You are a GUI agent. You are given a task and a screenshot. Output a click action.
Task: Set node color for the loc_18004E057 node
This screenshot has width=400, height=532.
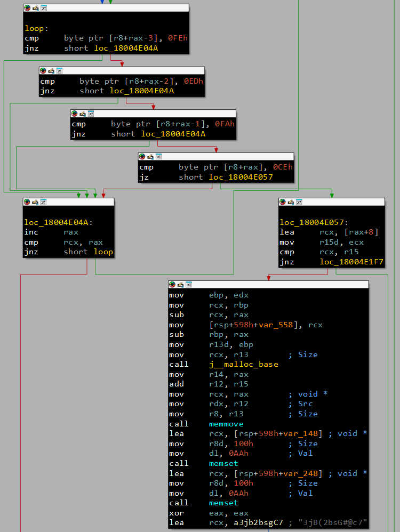tap(283, 202)
